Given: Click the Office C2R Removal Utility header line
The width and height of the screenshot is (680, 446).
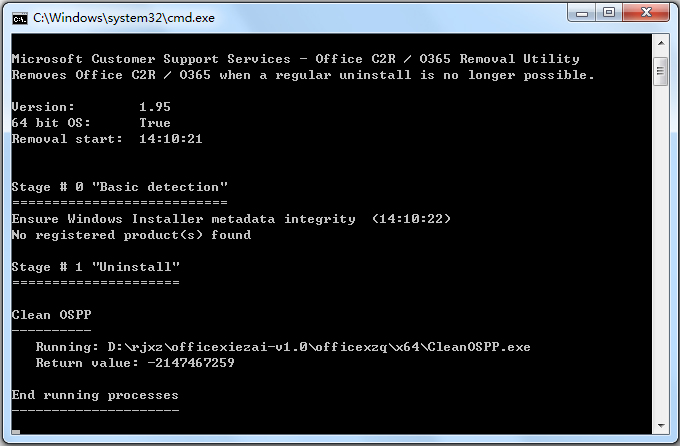Looking at the screenshot, I should click(x=295, y=59).
